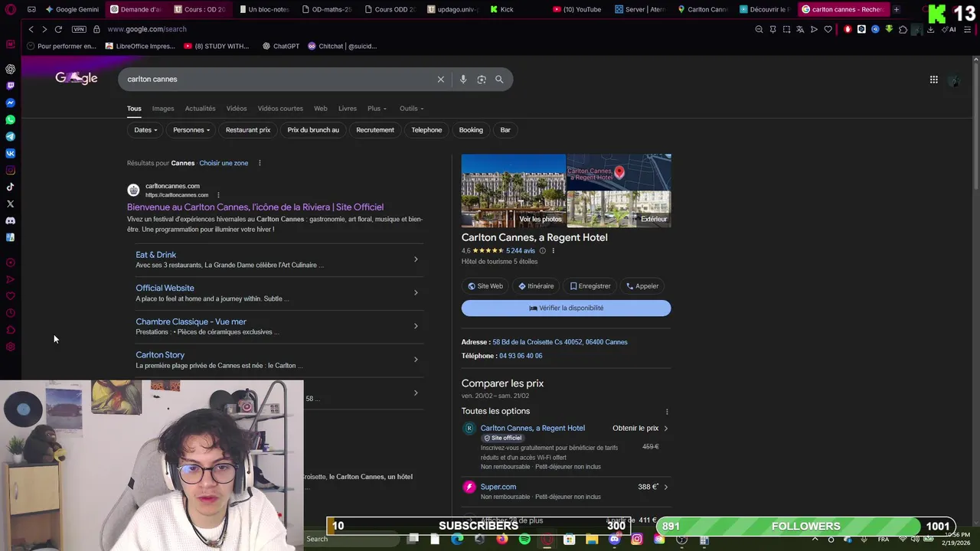The image size is (980, 551).
Task: Open the Bienvenue au Carlton Cannes result link
Action: point(255,207)
